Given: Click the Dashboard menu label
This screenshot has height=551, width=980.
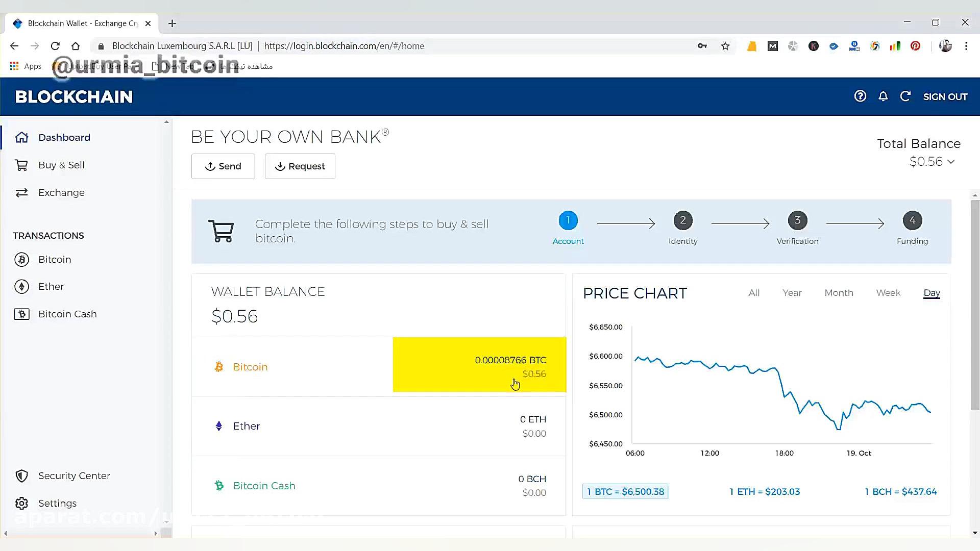Looking at the screenshot, I should pos(64,137).
